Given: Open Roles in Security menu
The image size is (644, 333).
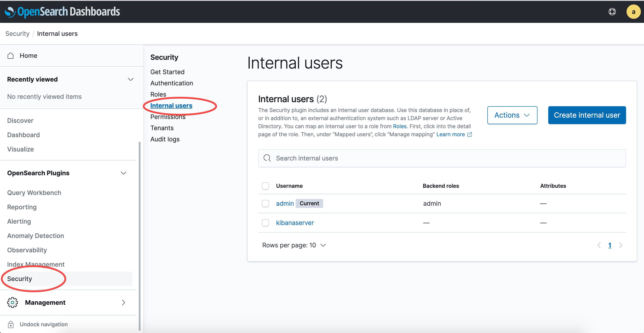Looking at the screenshot, I should [x=158, y=94].
